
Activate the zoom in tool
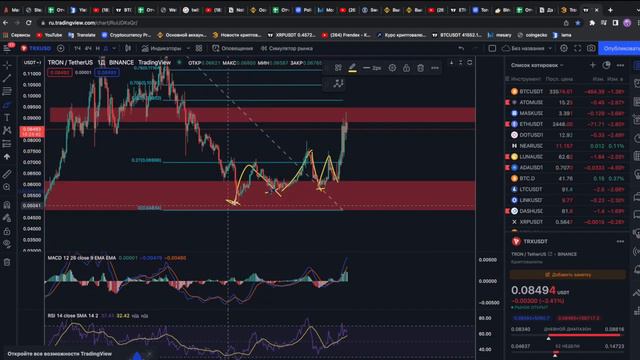7,187
